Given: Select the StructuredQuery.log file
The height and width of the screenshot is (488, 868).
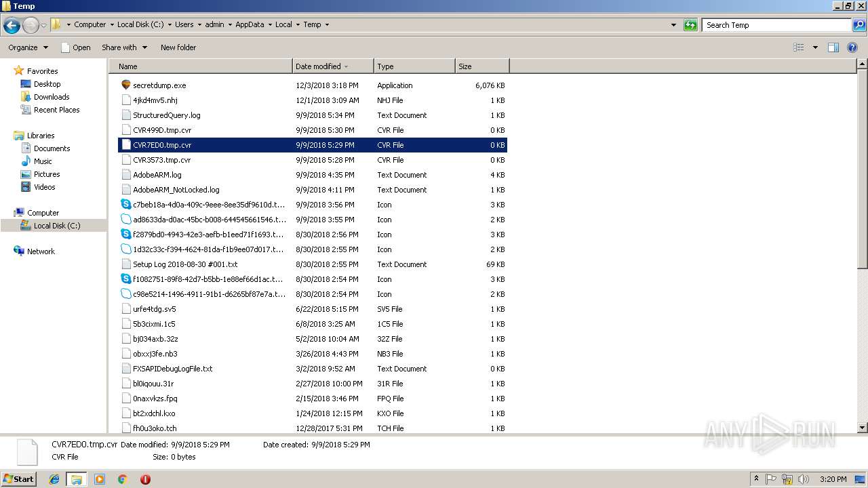Looking at the screenshot, I should pos(313,115).
